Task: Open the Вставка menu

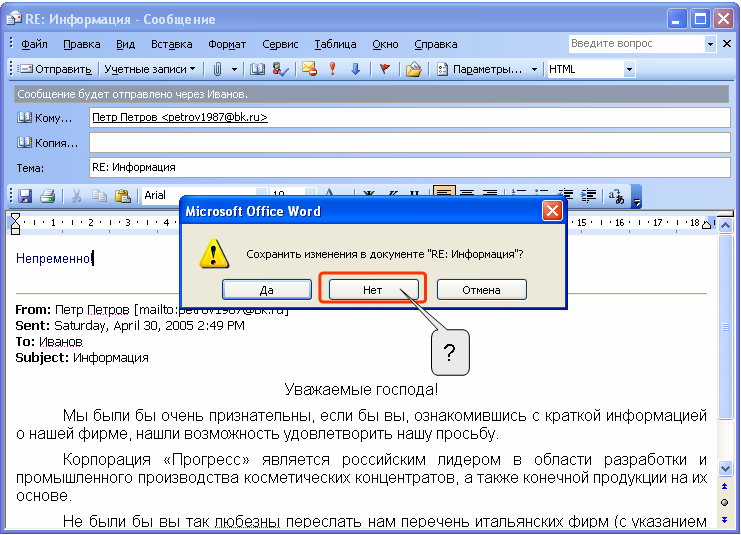Action: pos(172,44)
